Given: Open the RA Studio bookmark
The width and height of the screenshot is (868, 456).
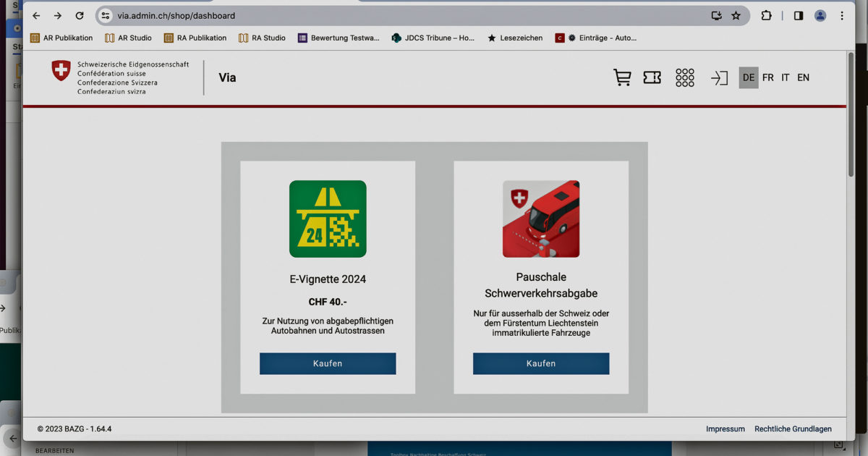Looking at the screenshot, I should click(262, 38).
